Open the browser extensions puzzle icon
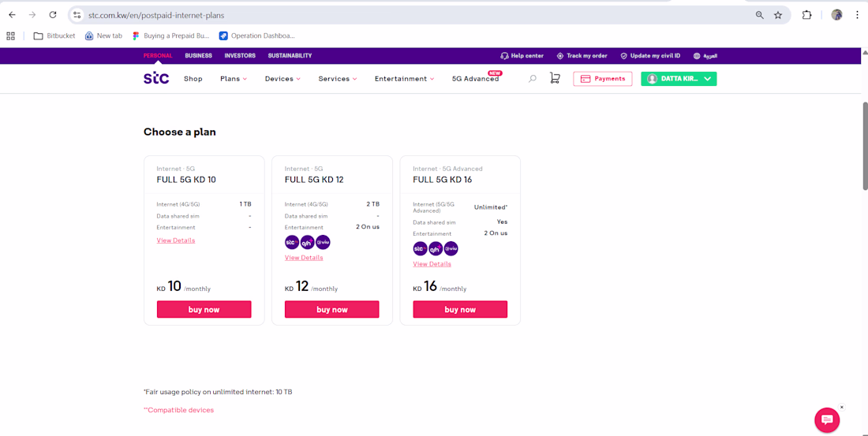868x436 pixels. tap(806, 15)
